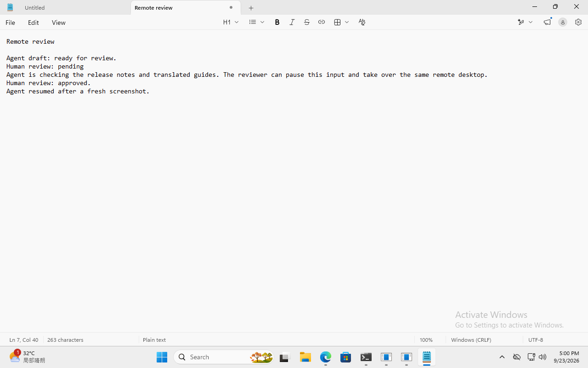This screenshot has width=588, height=368.
Task: Open the Edit menu
Action: pyautogui.click(x=33, y=22)
